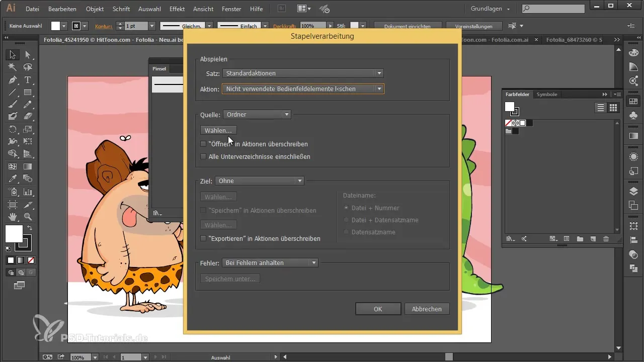Screen dimensions: 644x362
Task: Set fill to None red slash button
Action: click(31, 260)
